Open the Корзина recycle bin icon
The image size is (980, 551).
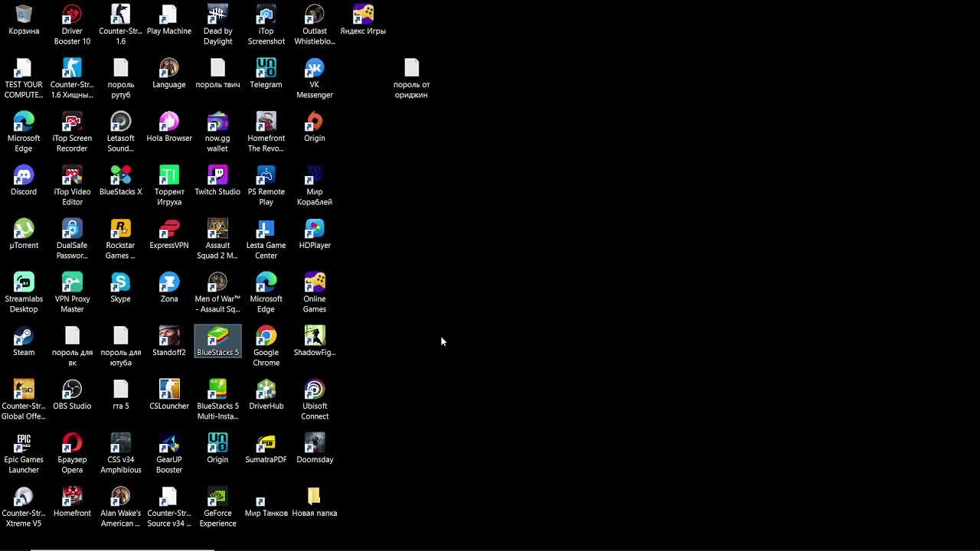[24, 21]
